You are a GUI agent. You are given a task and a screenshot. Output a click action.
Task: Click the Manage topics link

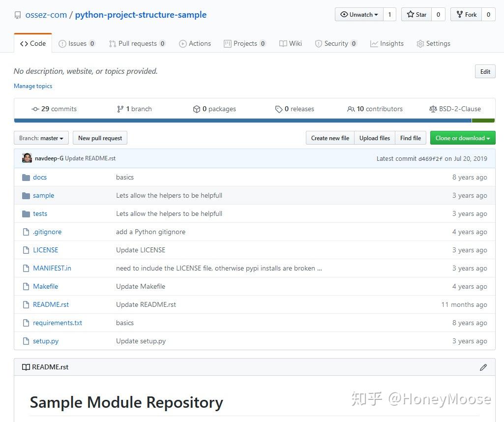tap(33, 86)
